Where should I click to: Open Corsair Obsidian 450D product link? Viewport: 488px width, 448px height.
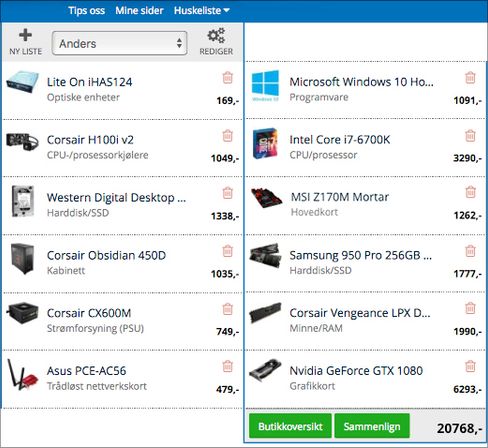(x=106, y=255)
